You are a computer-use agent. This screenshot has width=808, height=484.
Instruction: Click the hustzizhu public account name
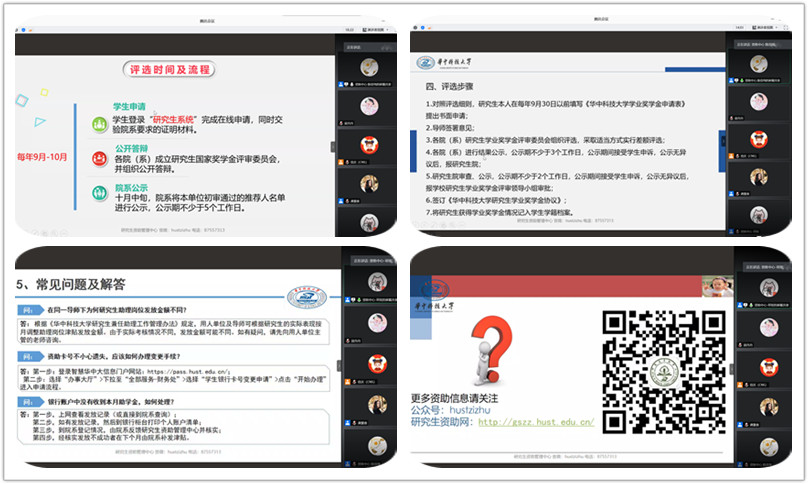point(469,410)
